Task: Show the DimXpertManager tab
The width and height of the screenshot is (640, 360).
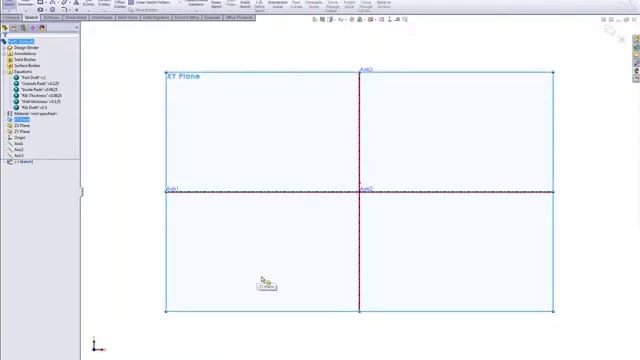Action: [x=33, y=28]
